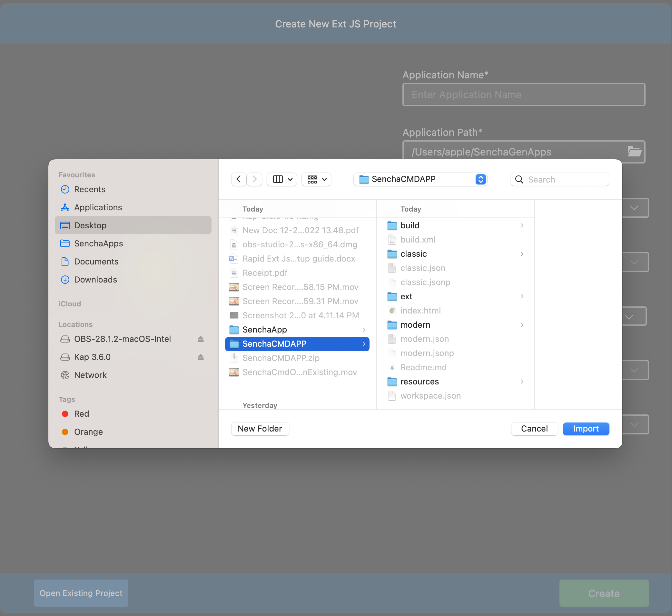Eject the Kap 3.6.0 volume
Image resolution: width=672 pixels, height=616 pixels.
click(200, 357)
